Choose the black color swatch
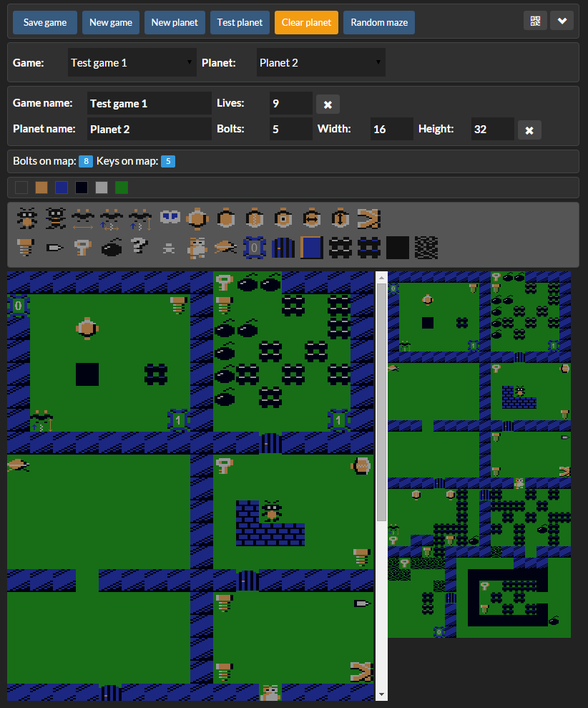This screenshot has width=588, height=708. coord(82,188)
